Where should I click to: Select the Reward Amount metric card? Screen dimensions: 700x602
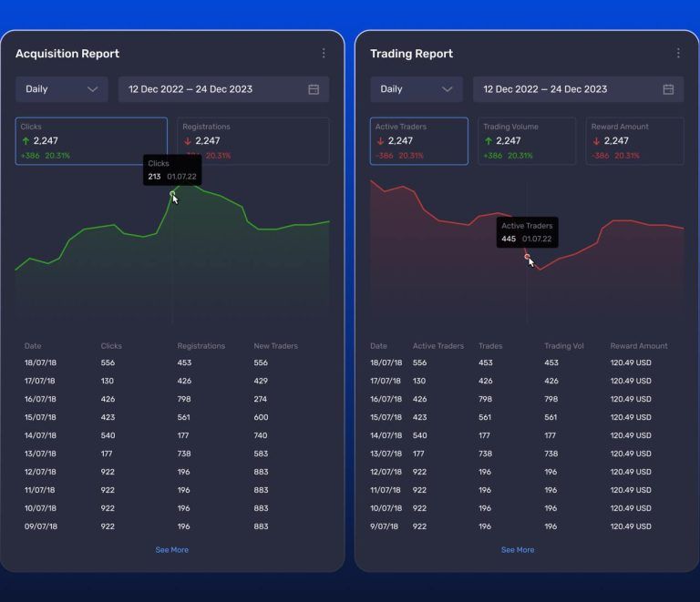tap(634, 141)
